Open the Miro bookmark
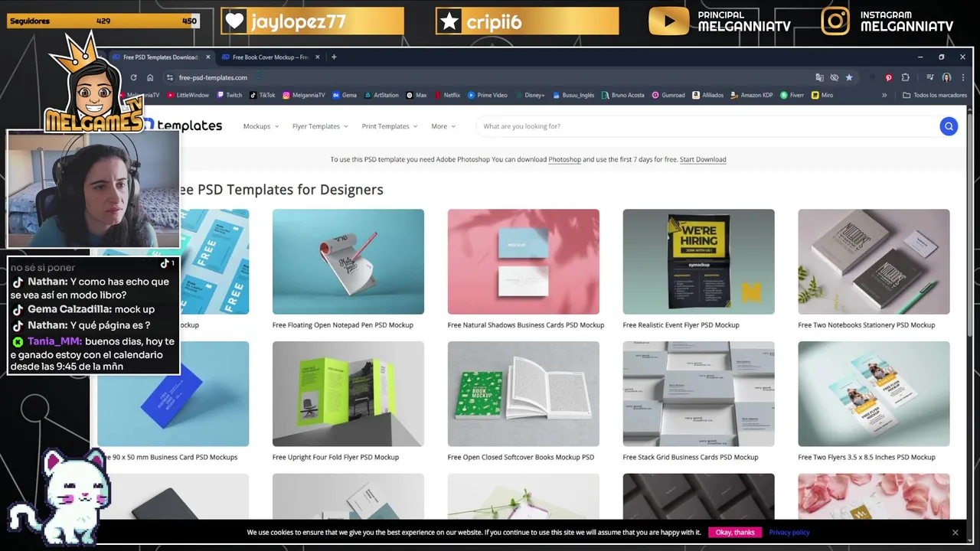 coord(822,95)
